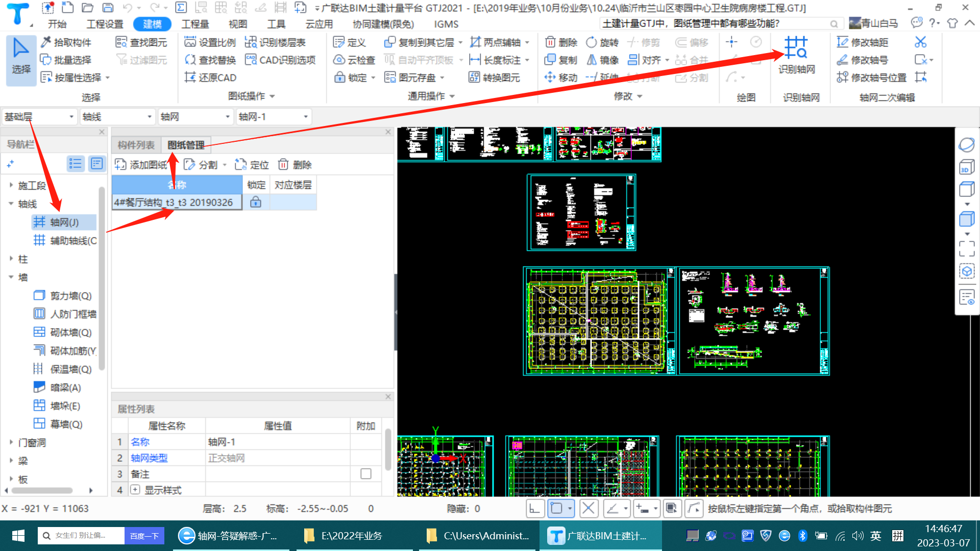Click 修改轴号位置 tool
This screenshot has height=551, width=980.
pos(872,78)
